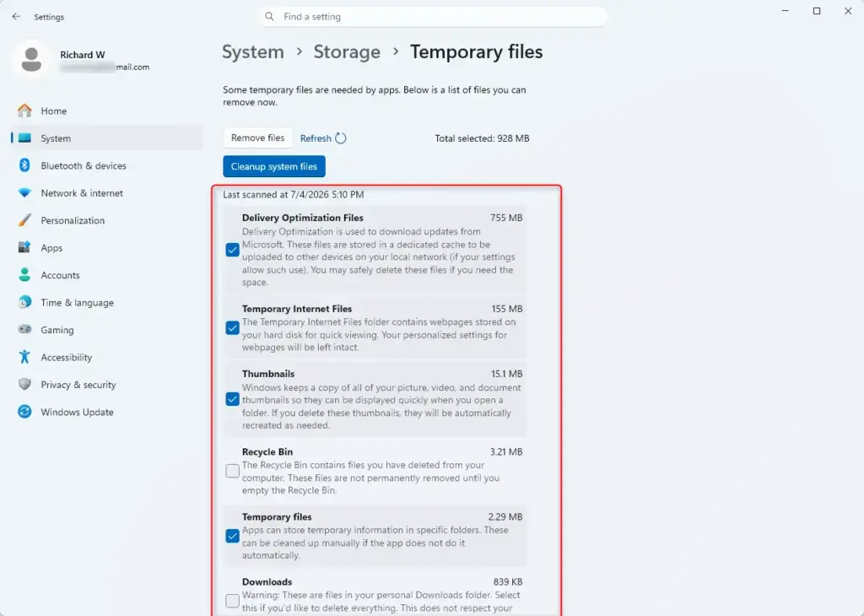Select the Gaming sidebar label
This screenshot has height=616, width=864.
(x=57, y=329)
